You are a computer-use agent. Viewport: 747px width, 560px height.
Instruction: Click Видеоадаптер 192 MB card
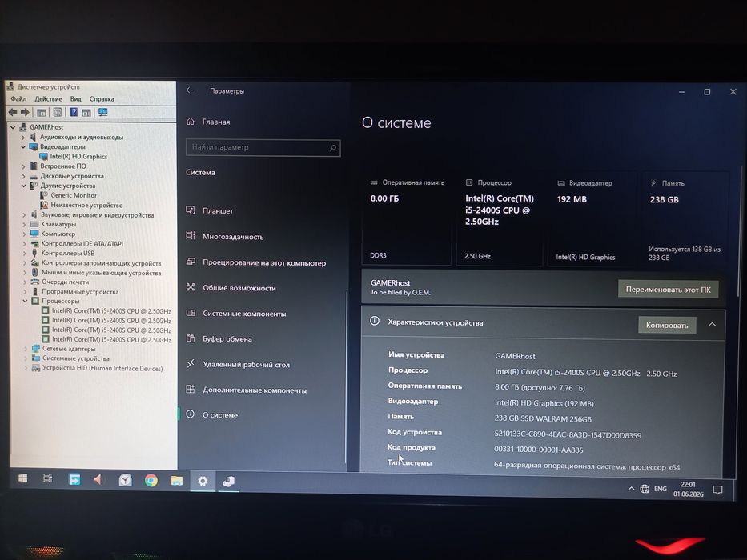pyautogui.click(x=592, y=219)
